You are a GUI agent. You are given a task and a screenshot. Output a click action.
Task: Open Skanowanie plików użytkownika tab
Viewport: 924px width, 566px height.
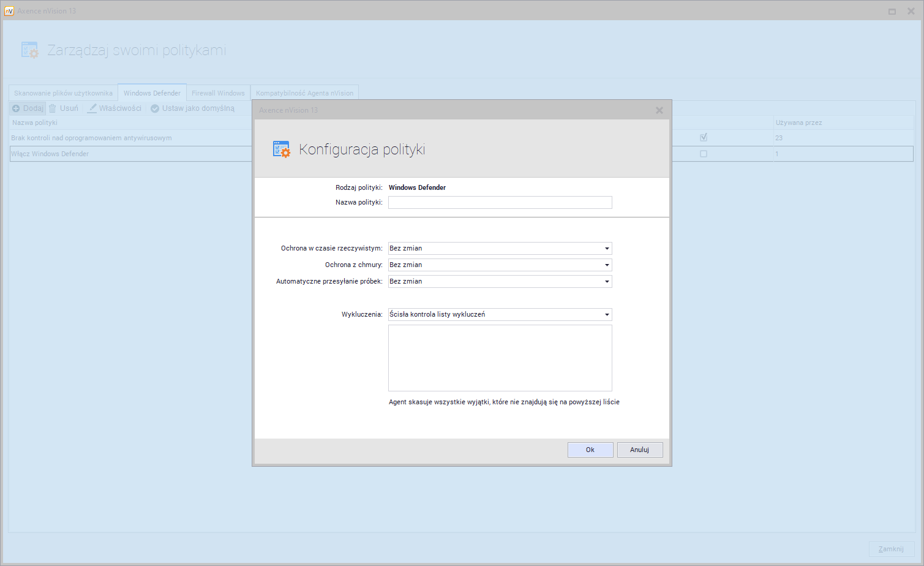63,93
